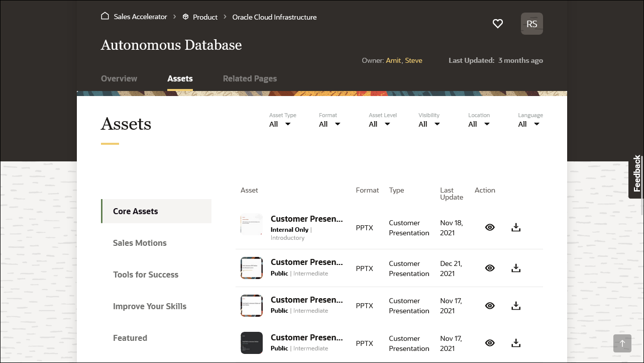Download the last dark-thumbnail Customer Presentation
The width and height of the screenshot is (644, 363).
[x=516, y=343]
